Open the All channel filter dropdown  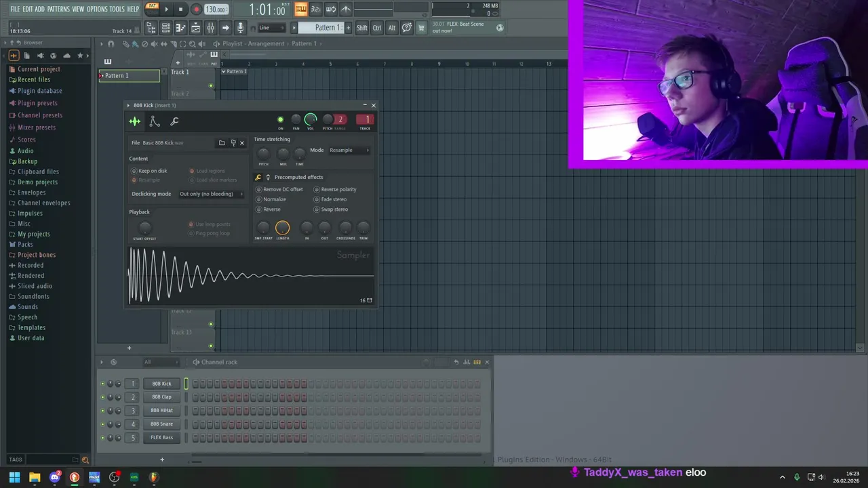[163, 362]
